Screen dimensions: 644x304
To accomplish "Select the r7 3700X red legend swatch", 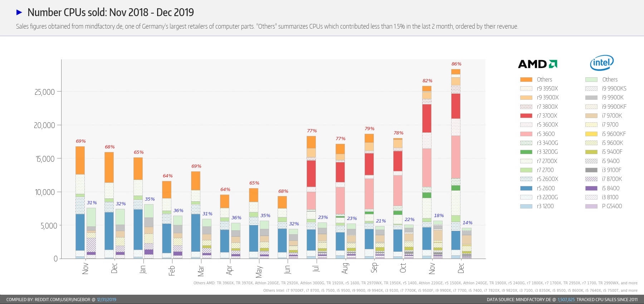I will tap(526, 116).
